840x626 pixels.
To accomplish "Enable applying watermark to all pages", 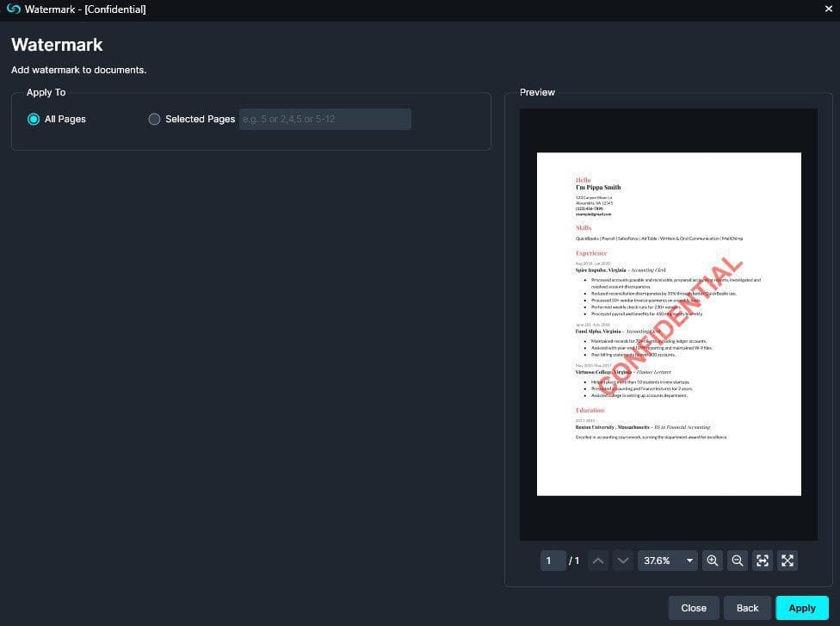I will pyautogui.click(x=33, y=119).
